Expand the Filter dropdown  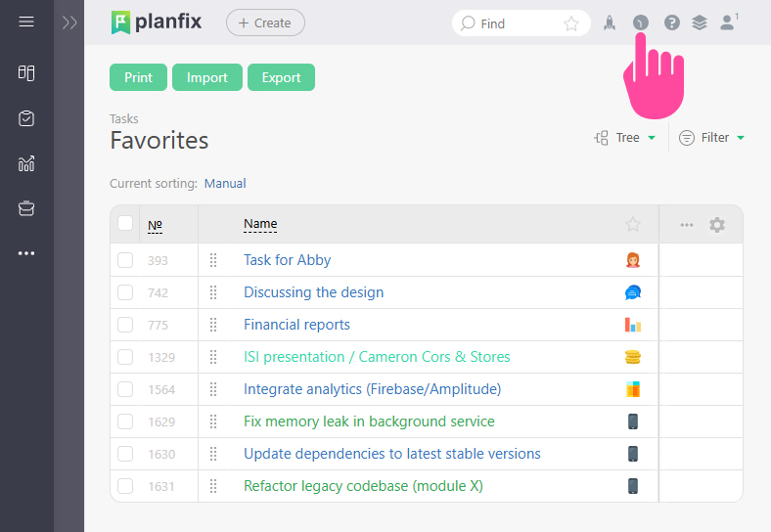coord(712,138)
